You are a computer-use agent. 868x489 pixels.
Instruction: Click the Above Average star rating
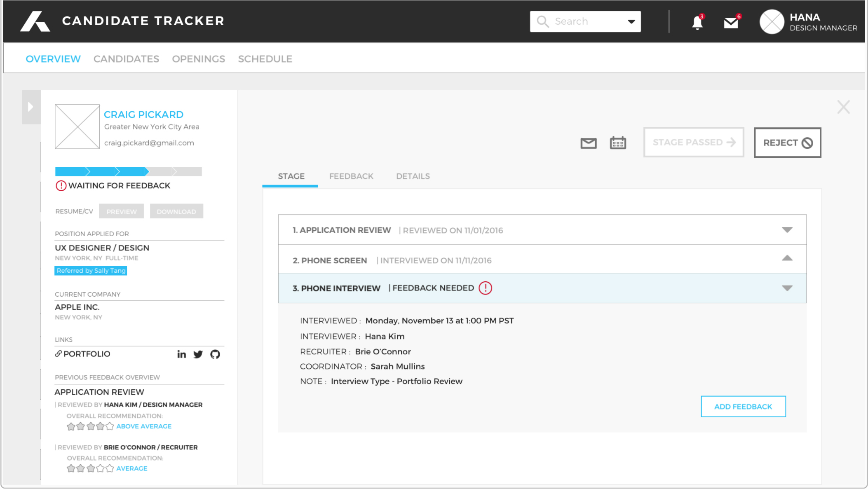[x=90, y=426]
